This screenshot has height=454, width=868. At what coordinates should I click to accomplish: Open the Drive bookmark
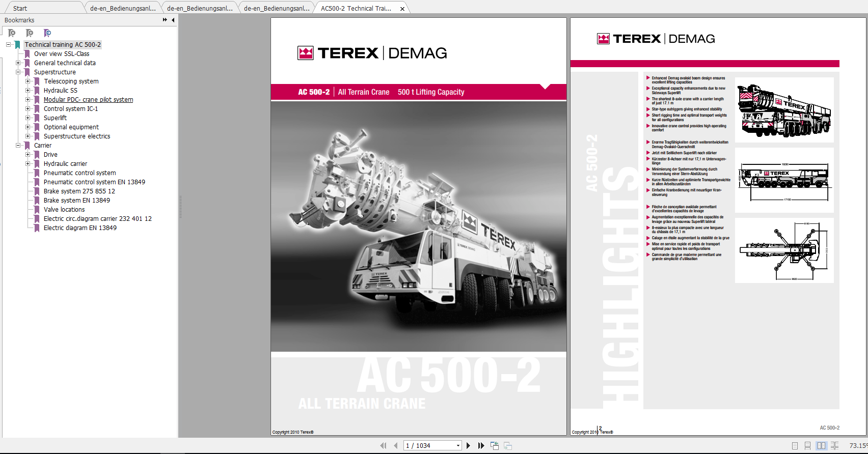(50, 155)
